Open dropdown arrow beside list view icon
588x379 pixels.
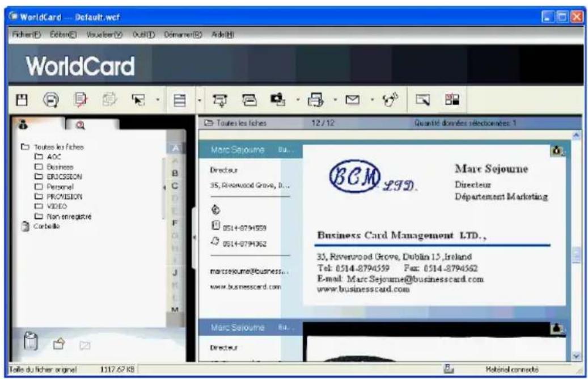click(x=200, y=100)
